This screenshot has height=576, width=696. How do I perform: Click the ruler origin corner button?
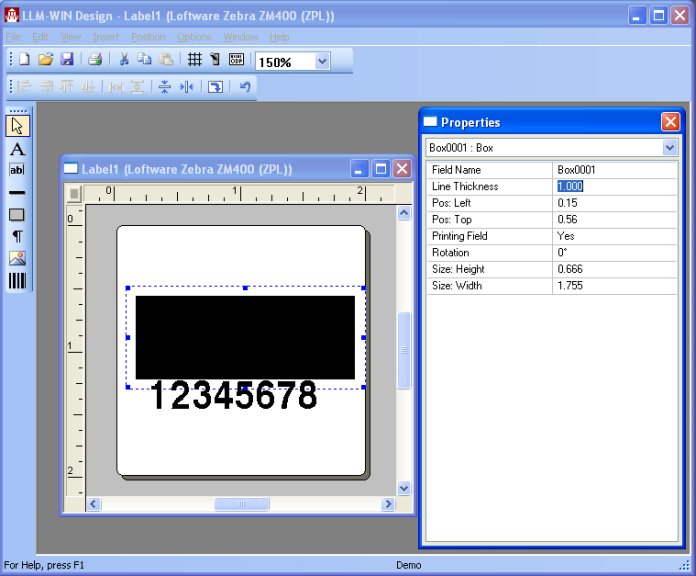coord(75,193)
